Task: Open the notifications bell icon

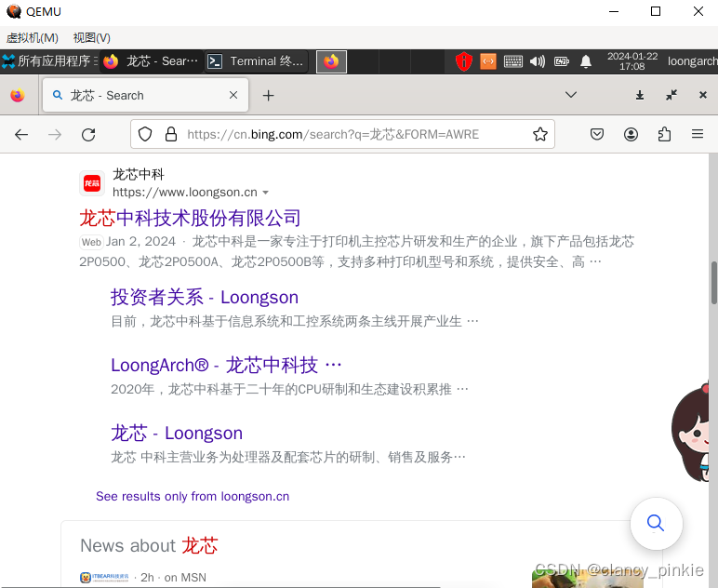Action: tap(586, 61)
